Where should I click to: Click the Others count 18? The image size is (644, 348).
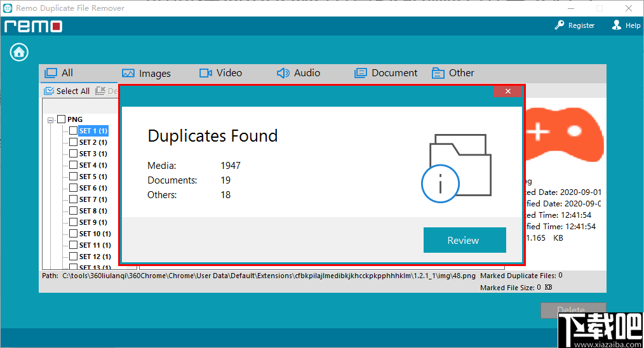tap(225, 195)
